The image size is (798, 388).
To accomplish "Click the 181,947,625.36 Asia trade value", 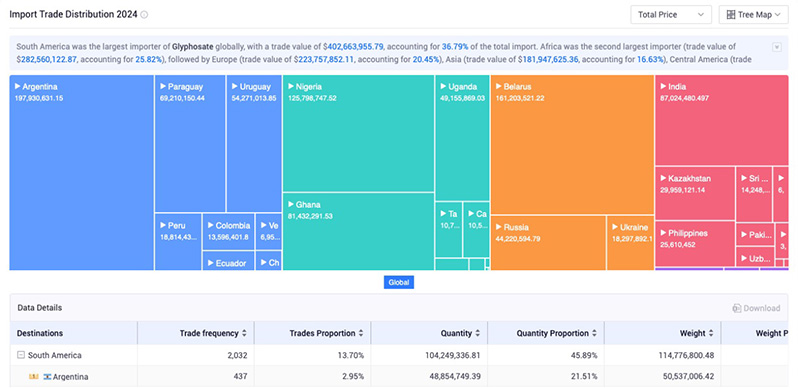I will coord(551,59).
